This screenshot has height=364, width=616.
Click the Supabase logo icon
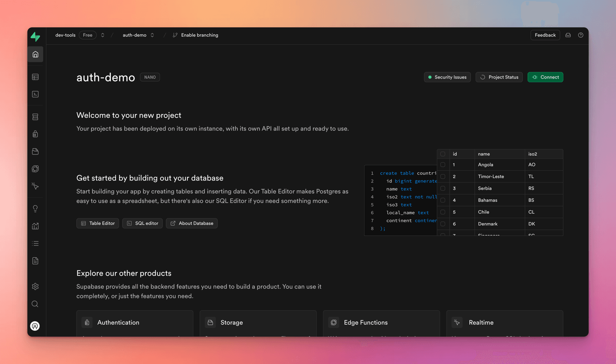point(35,36)
